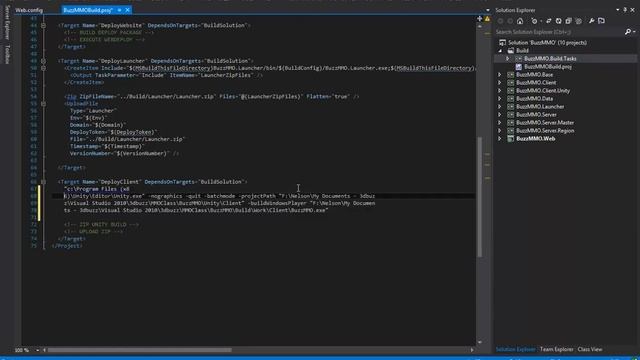The width and height of the screenshot is (640, 360).
Task: Open Pending Changes Filter in Solution Explorer
Action: coord(535,21)
